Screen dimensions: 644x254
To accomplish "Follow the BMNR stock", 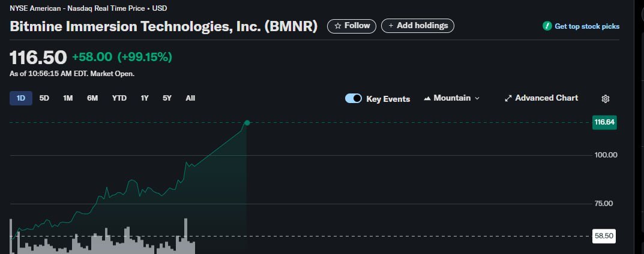I will click(x=352, y=26).
